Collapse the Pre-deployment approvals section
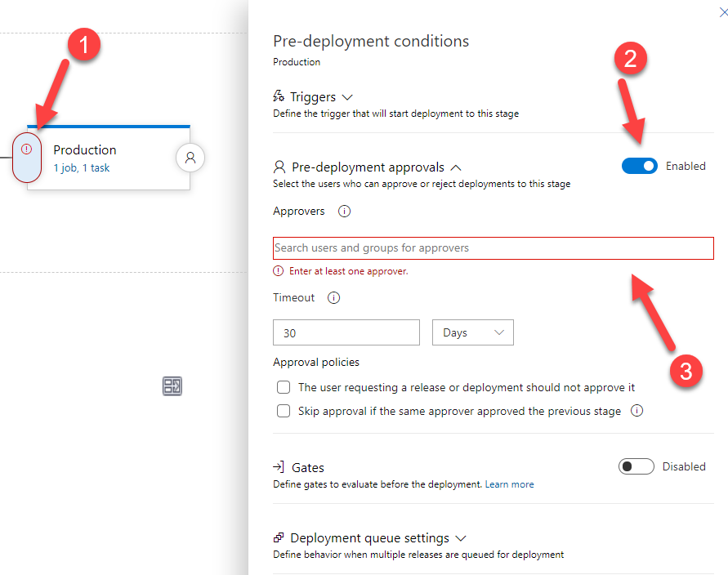 [x=457, y=167]
